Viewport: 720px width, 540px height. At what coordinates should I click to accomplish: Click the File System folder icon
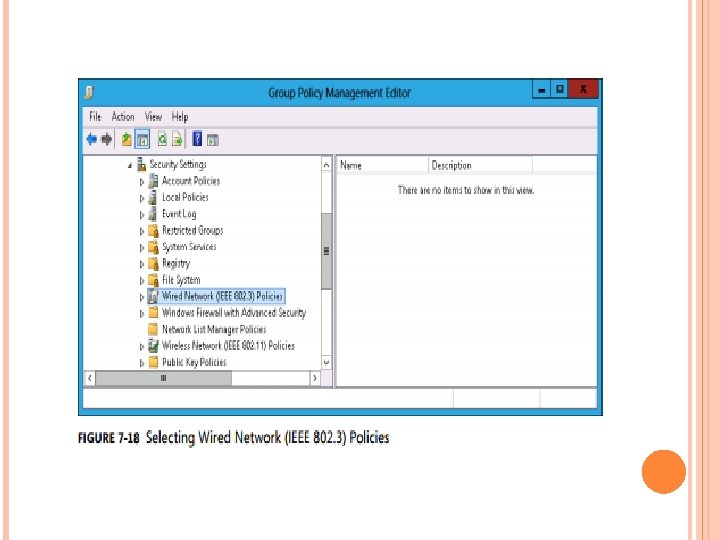tap(153, 280)
